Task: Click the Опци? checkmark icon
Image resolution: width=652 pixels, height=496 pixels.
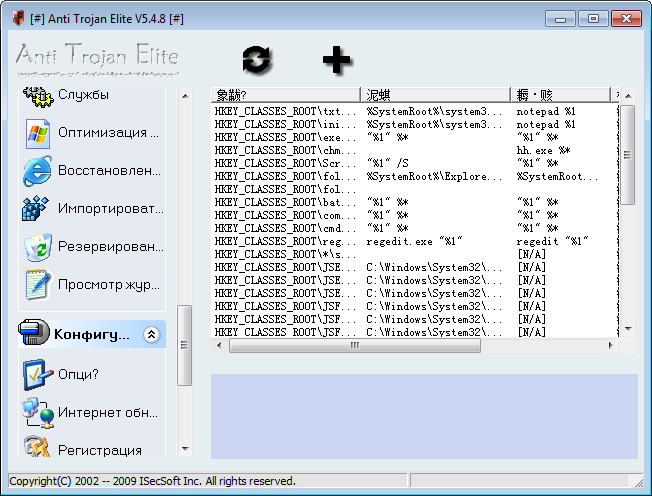Action: pos(38,375)
